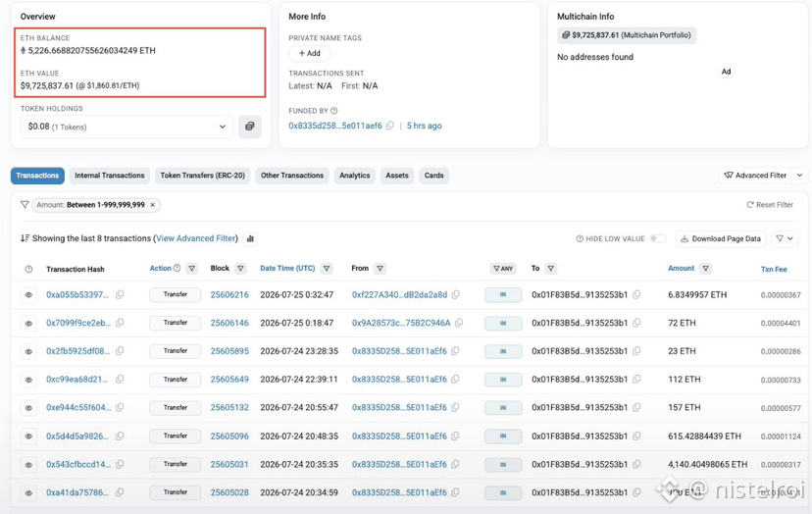The width and height of the screenshot is (812, 514).
Task: Open the token holdings wallet icon button
Action: pyautogui.click(x=250, y=127)
